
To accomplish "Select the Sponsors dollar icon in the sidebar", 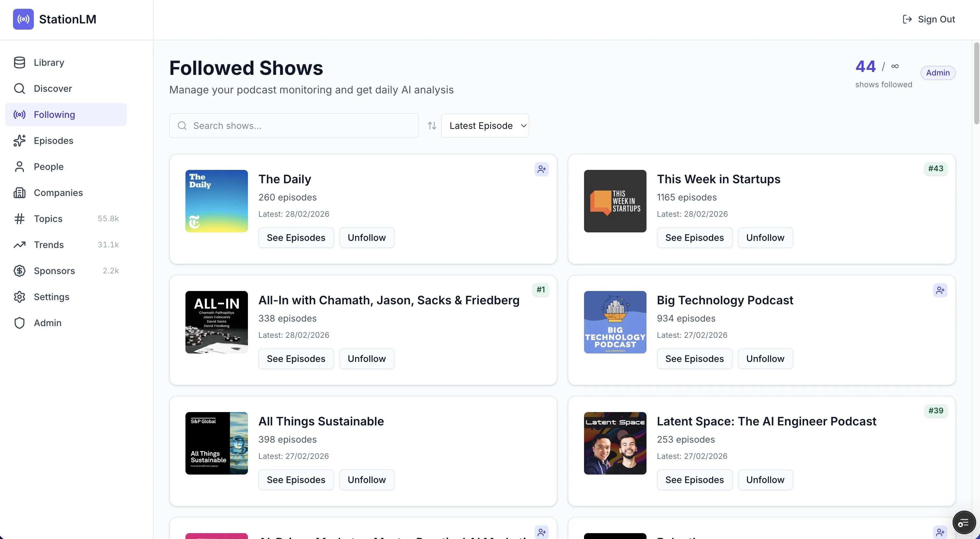I will [20, 271].
